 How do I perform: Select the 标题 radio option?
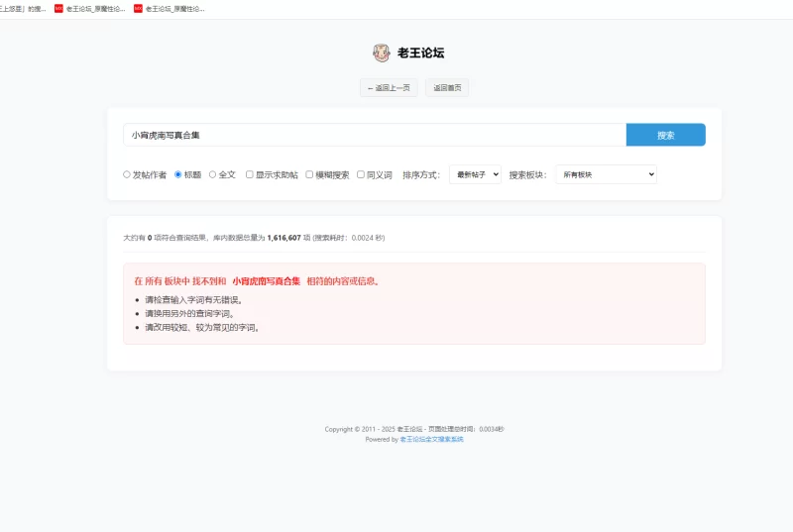click(x=178, y=174)
